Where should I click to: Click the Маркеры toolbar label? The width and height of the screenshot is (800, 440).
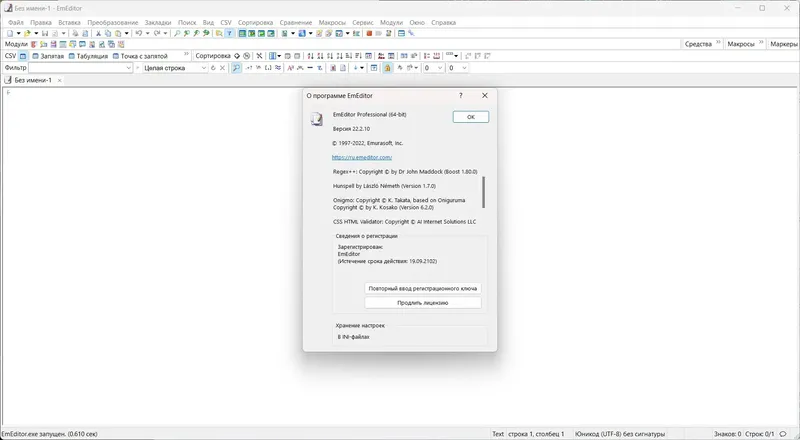click(x=783, y=44)
